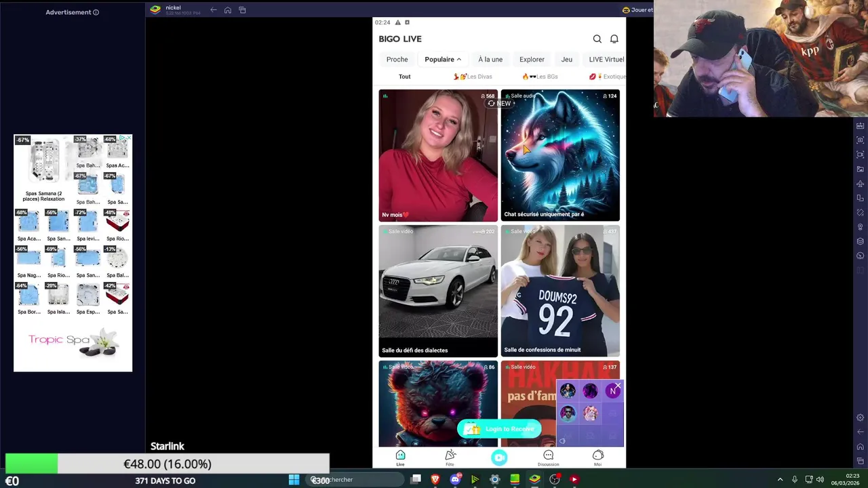The image size is (868, 488).
Task: Show hidden system tray icons
Action: pyautogui.click(x=780, y=479)
